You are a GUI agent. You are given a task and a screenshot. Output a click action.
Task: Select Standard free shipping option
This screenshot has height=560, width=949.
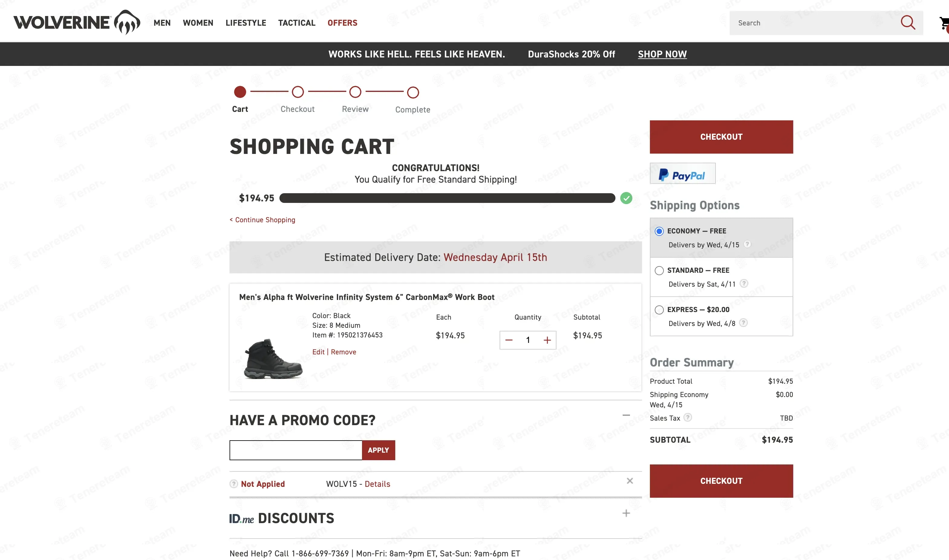(x=659, y=271)
